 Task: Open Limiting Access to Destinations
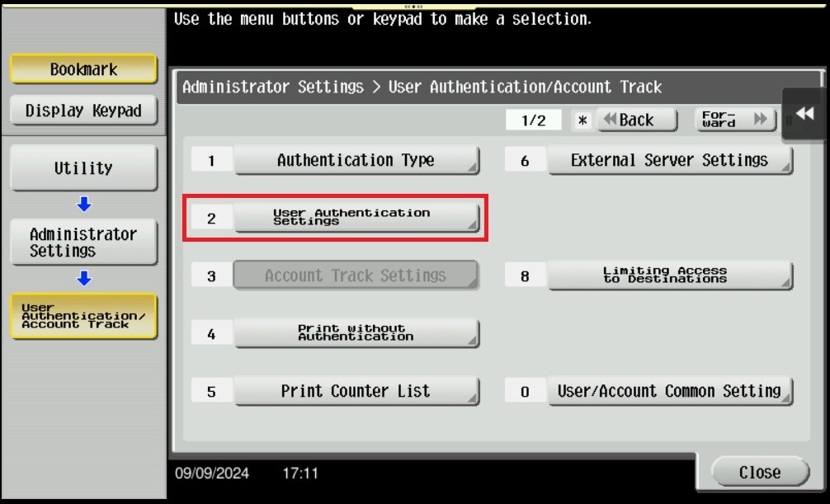point(669,276)
